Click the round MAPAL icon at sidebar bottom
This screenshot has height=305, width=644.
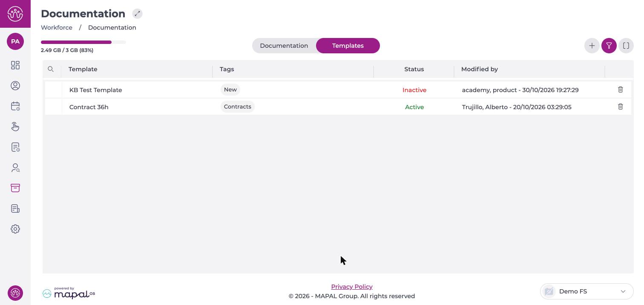(x=15, y=293)
